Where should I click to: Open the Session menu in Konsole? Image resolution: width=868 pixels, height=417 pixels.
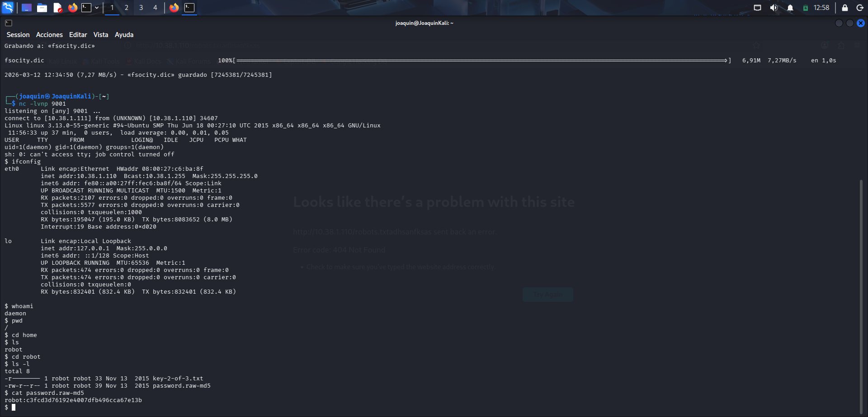(x=18, y=34)
